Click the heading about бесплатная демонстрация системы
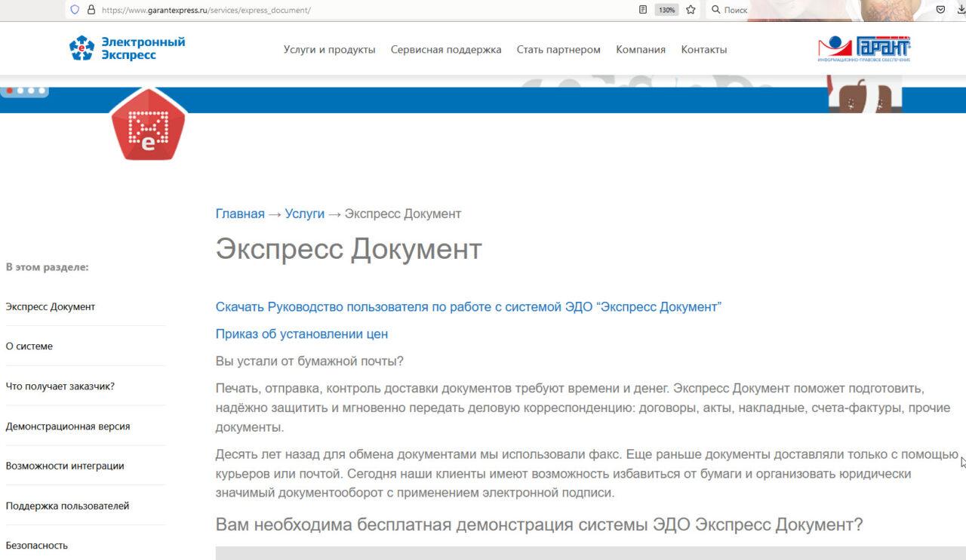Image resolution: width=966 pixels, height=560 pixels. (x=539, y=525)
